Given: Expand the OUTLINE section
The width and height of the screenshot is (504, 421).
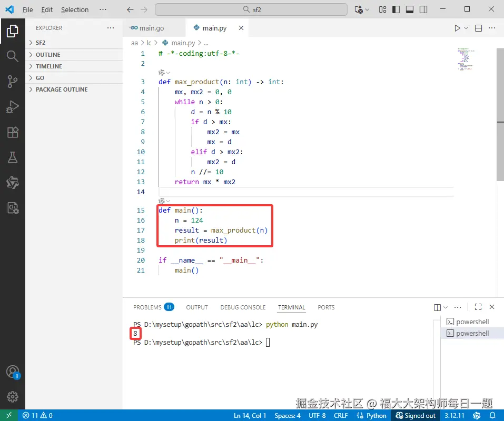Looking at the screenshot, I should coord(74,55).
